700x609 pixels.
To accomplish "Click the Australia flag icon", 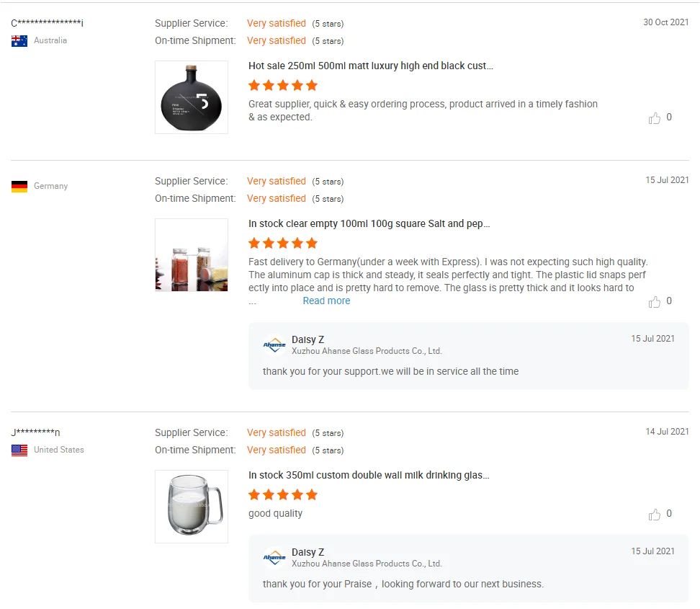I will [19, 41].
